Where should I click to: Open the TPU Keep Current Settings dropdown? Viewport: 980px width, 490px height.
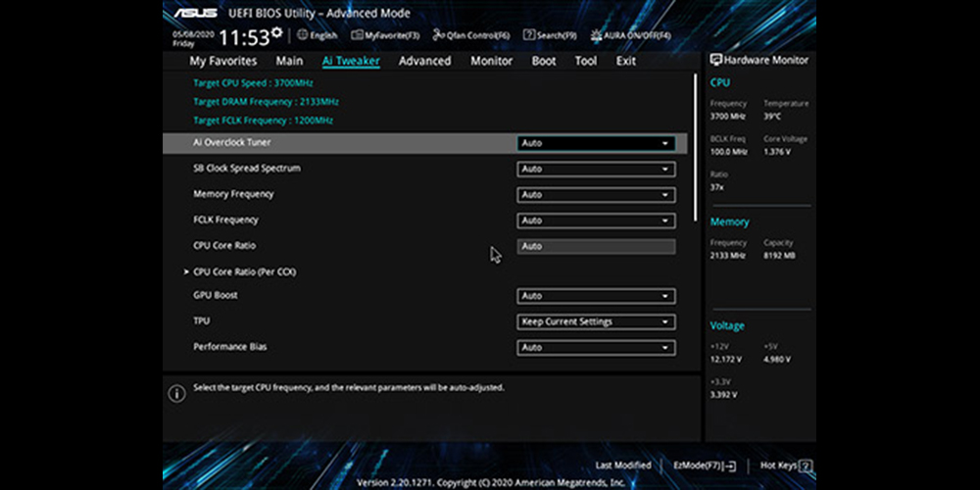pos(596,321)
